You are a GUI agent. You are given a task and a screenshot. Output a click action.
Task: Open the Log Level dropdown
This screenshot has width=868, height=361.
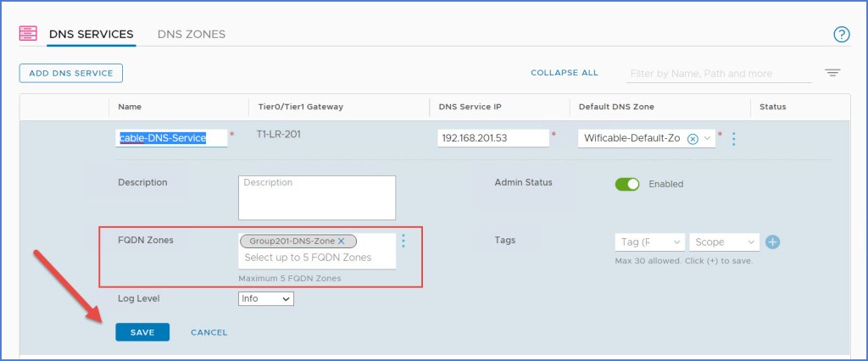(x=266, y=298)
